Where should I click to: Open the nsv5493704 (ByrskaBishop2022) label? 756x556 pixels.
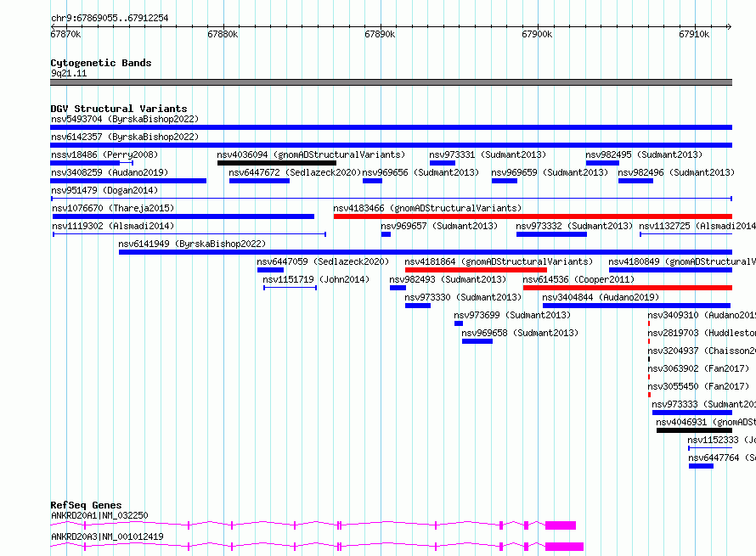[x=125, y=119]
